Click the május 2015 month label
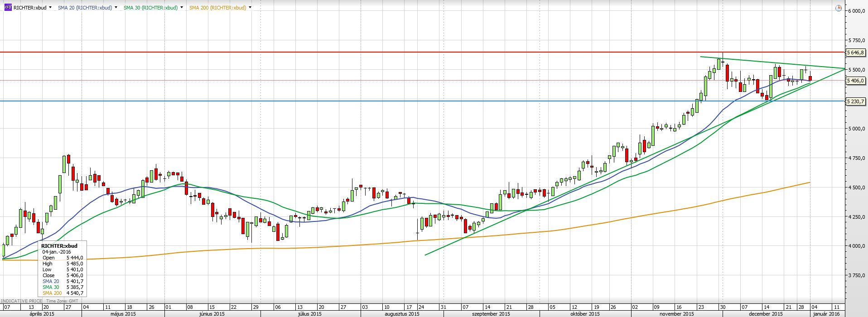Image resolution: width=868 pixels, height=317 pixels. [x=123, y=314]
